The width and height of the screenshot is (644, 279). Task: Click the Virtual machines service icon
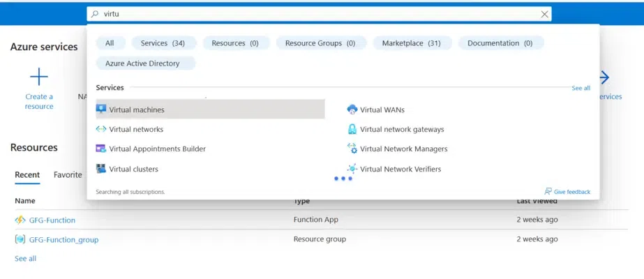[101, 109]
